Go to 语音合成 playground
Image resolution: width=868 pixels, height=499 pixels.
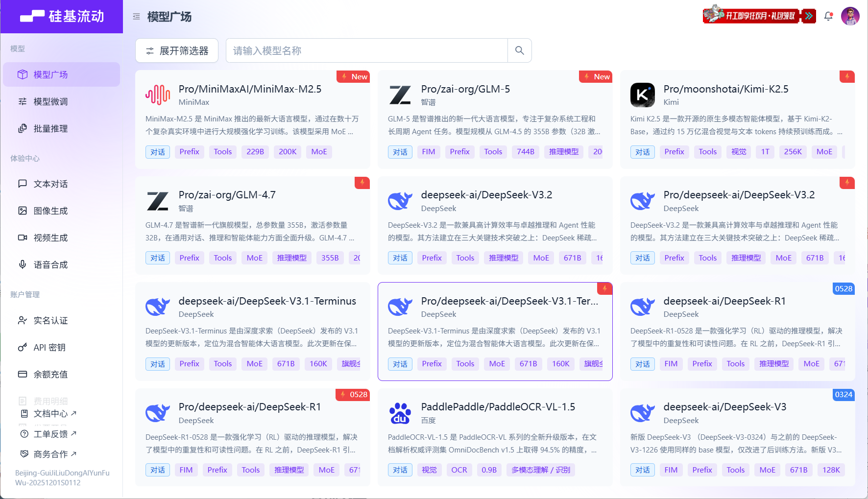coord(62,264)
